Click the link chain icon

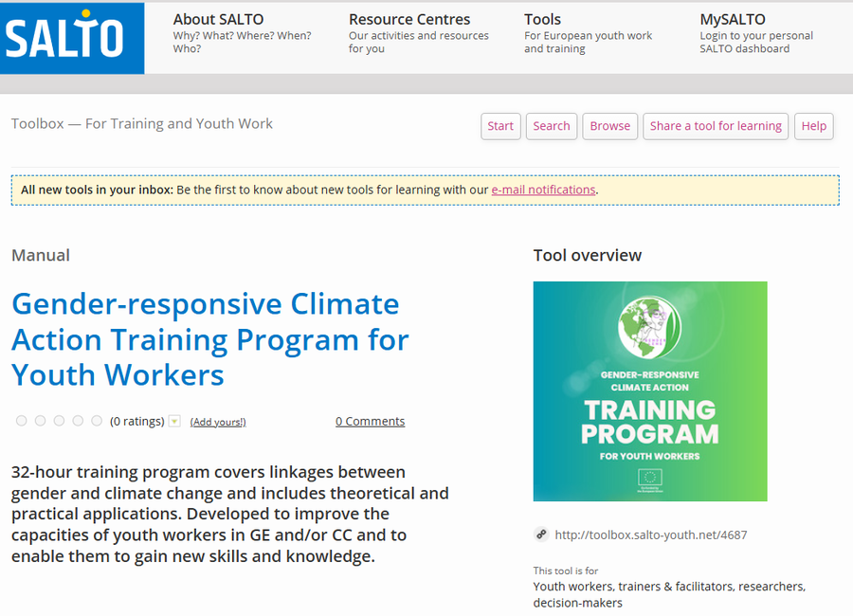[x=541, y=534]
